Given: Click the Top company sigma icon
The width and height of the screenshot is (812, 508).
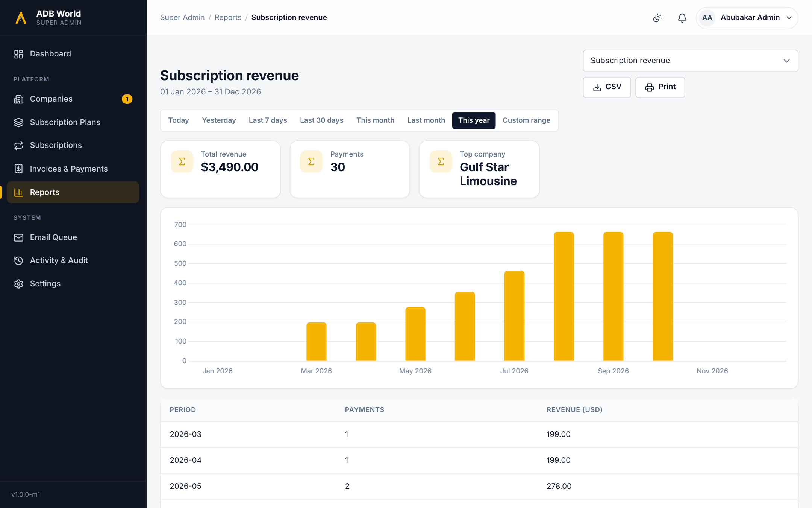Looking at the screenshot, I should coord(441,161).
